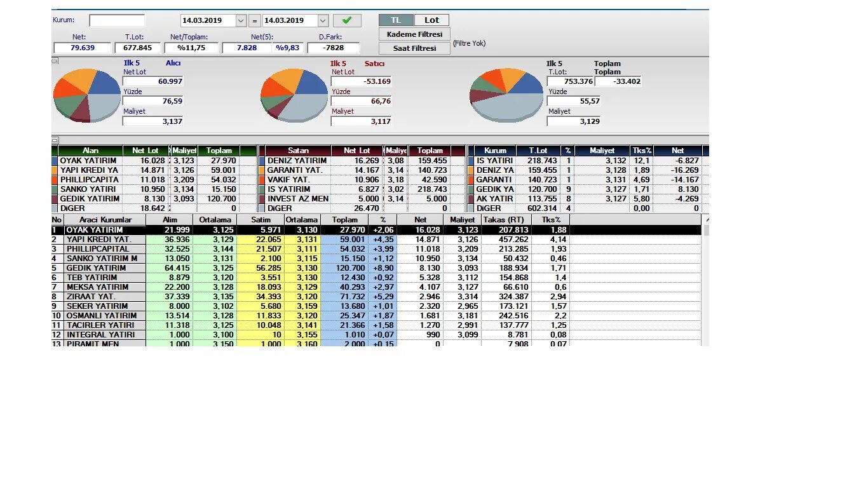This screenshot has width=868, height=488.
Task: Click the Satıcı sellers pie chart
Action: [x=294, y=95]
